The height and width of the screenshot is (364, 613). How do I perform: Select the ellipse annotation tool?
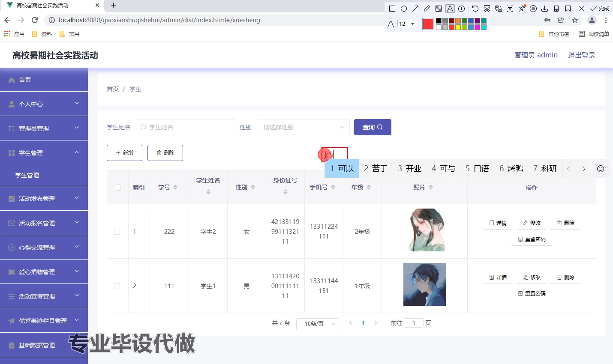[x=404, y=9]
